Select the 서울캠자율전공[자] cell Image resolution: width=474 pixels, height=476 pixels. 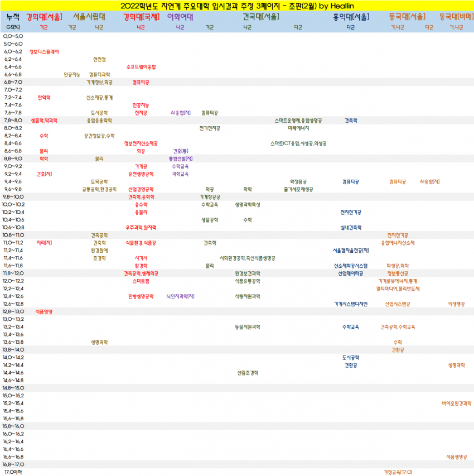click(x=351, y=250)
